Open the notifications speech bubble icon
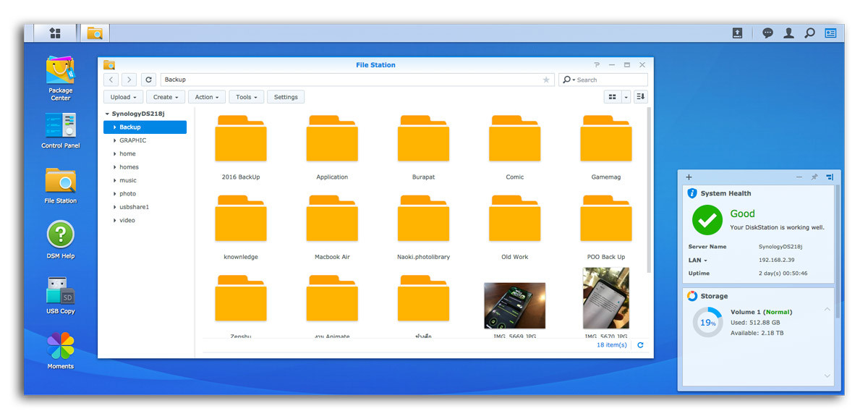Viewport: 868px width, 419px height. coord(767,33)
